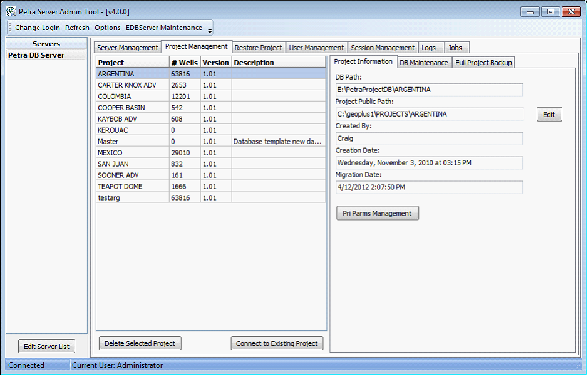Viewport: 588px width, 376px height.
Task: Open the DB Maintenance sub-tab
Action: point(424,63)
